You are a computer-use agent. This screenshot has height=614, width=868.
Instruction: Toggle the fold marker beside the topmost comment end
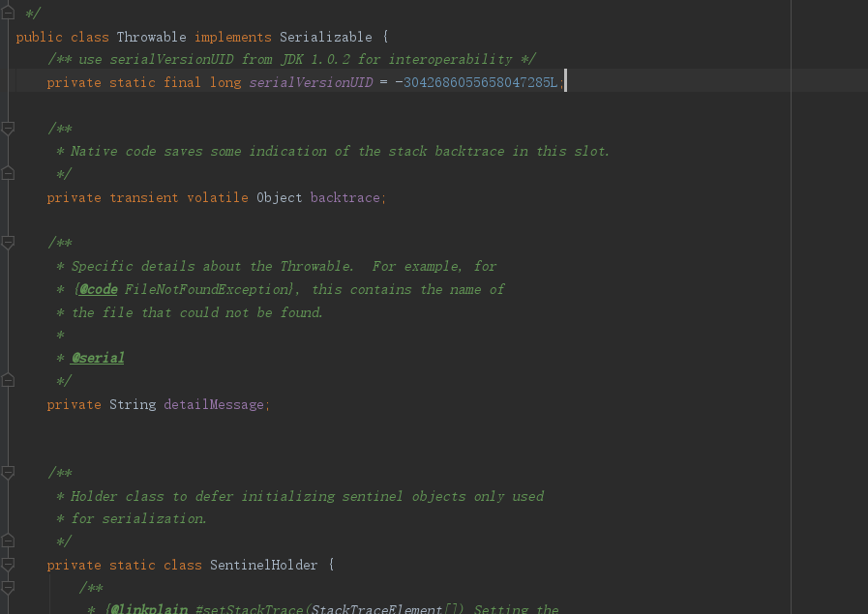point(8,13)
